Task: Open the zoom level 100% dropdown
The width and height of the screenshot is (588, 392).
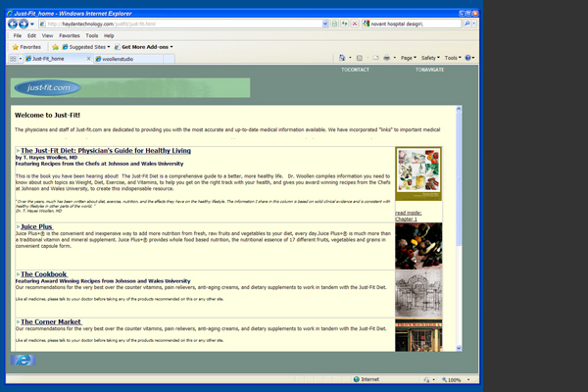Action: tap(454, 379)
